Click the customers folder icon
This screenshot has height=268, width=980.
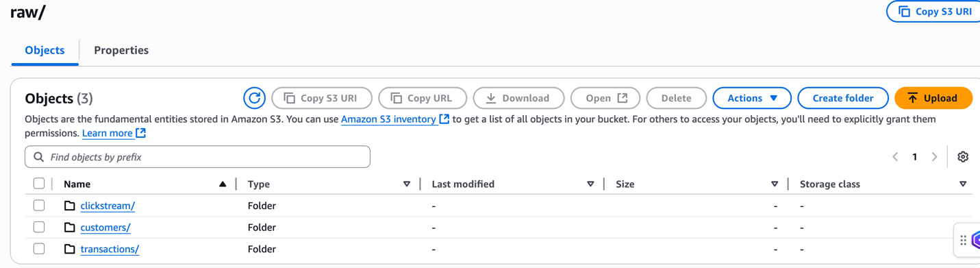point(70,227)
